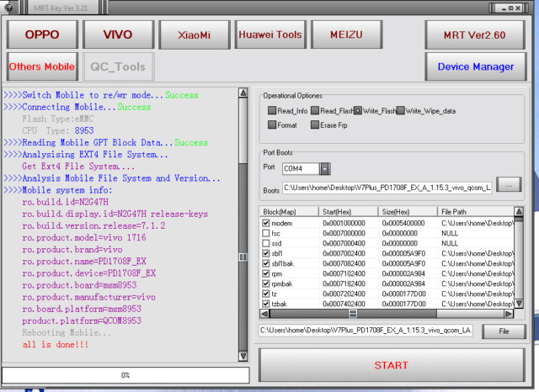Screen dimensions: 539x392
Task: Select tz start address 0x0007202400
Action: pyautogui.click(x=344, y=294)
